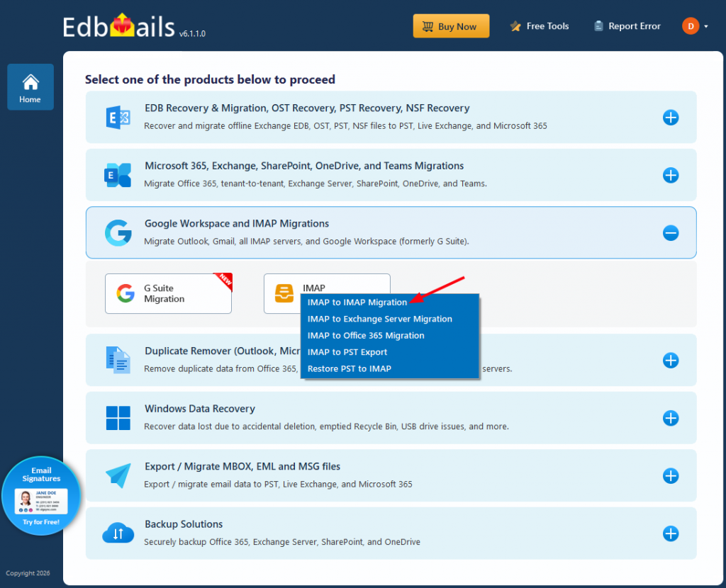Image resolution: width=726 pixels, height=588 pixels.
Task: Expand Backup Solutions plus button
Action: click(671, 533)
